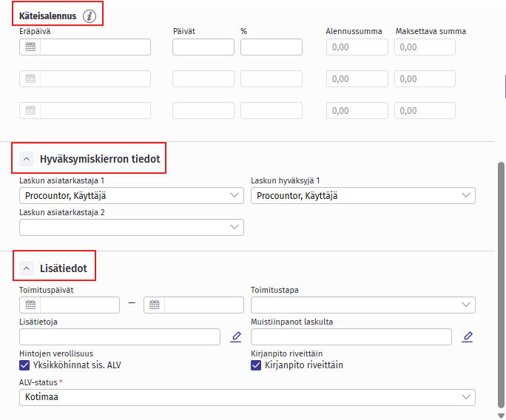Open the Toimitustapa dropdown
The height and width of the screenshot is (420, 506).
coord(362,305)
